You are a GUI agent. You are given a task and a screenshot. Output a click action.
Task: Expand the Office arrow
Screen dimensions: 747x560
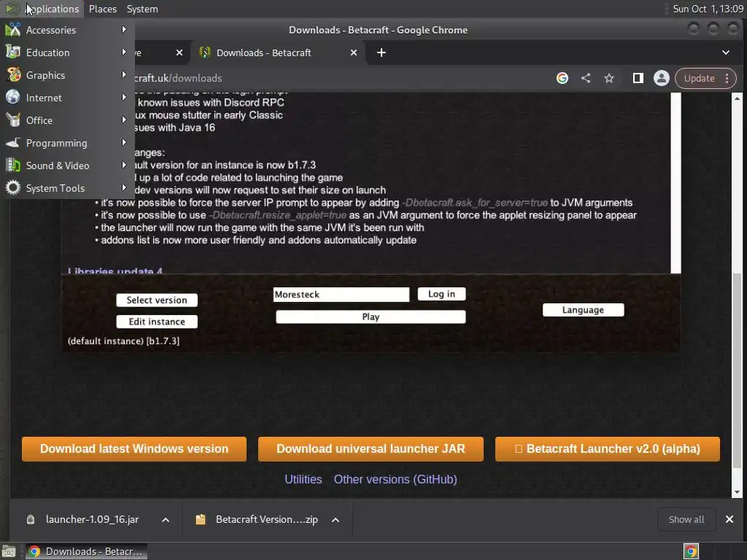pyautogui.click(x=124, y=120)
